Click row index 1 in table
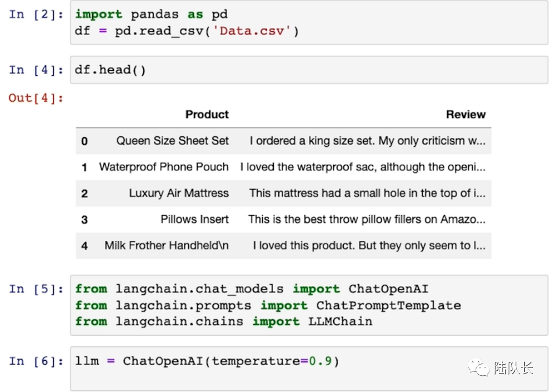Image resolution: width=551 pixels, height=392 pixels. point(84,167)
